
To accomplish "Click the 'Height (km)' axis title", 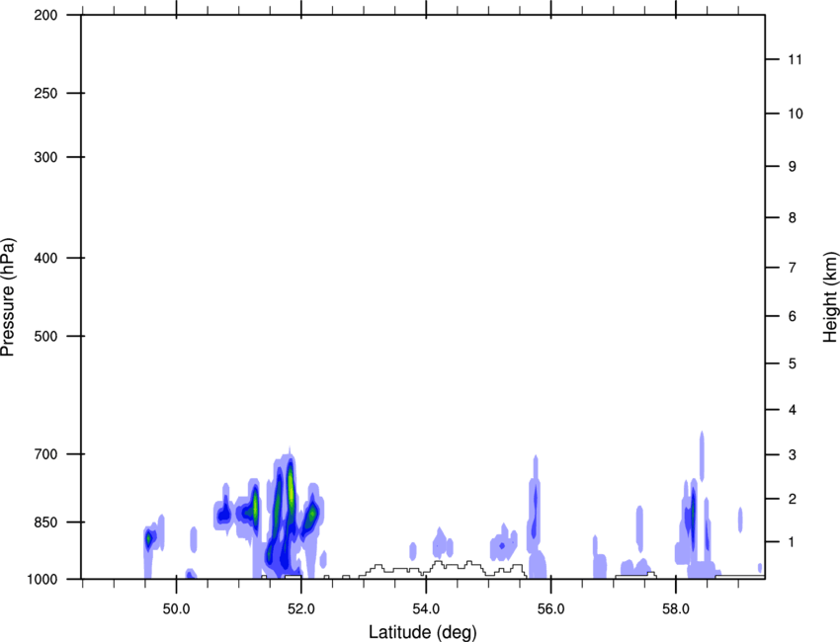I will (830, 297).
